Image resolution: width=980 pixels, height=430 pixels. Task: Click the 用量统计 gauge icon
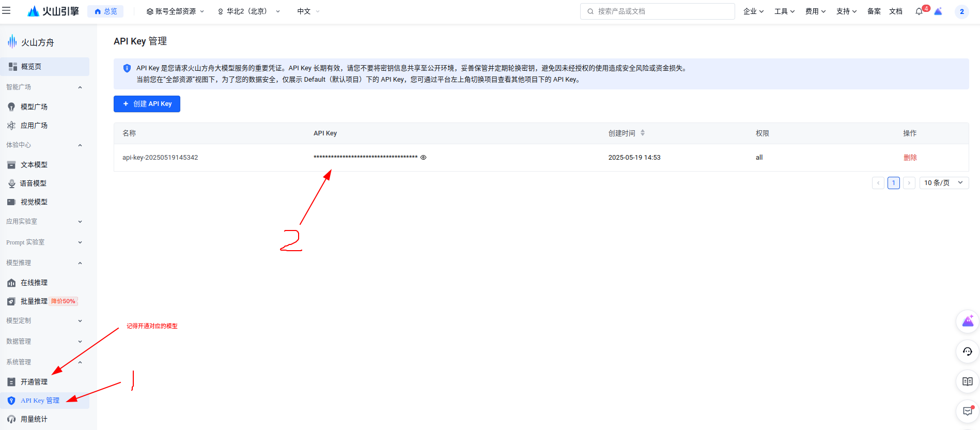point(11,419)
